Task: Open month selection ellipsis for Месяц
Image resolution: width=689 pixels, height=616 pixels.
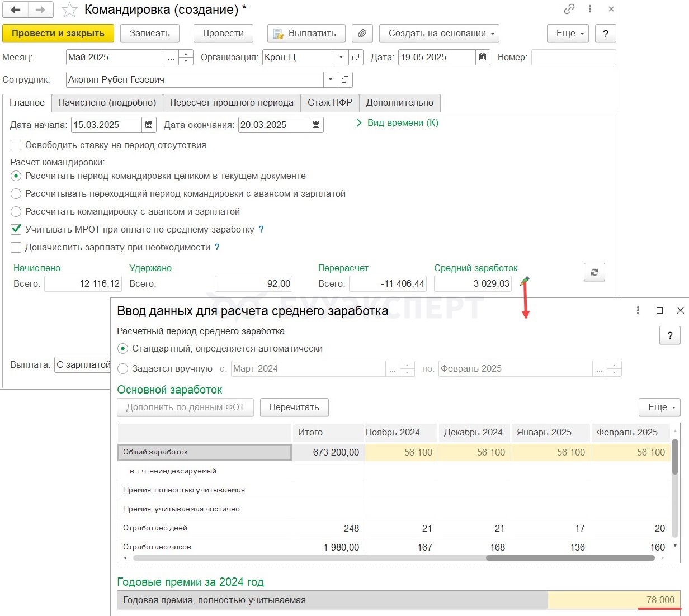Action: tap(171, 58)
